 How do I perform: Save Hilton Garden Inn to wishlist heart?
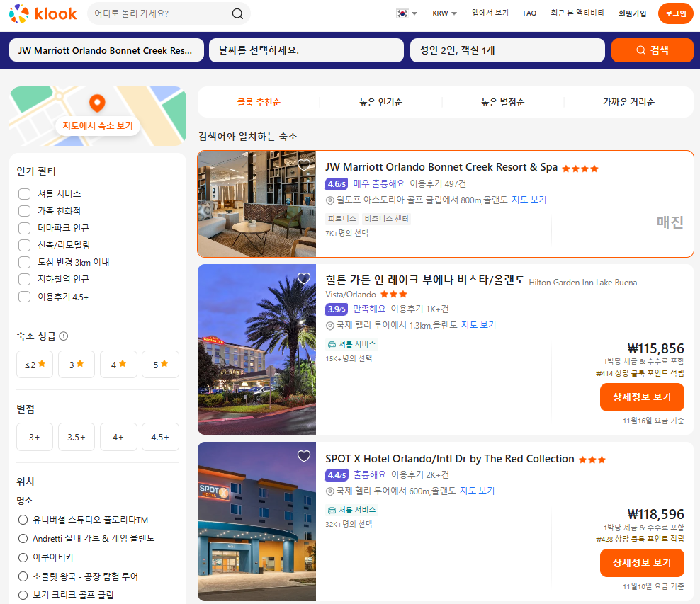[x=303, y=278]
